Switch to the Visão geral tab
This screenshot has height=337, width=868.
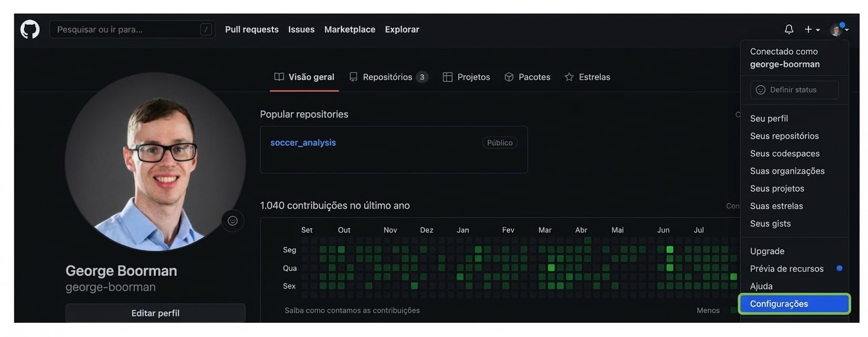(304, 77)
